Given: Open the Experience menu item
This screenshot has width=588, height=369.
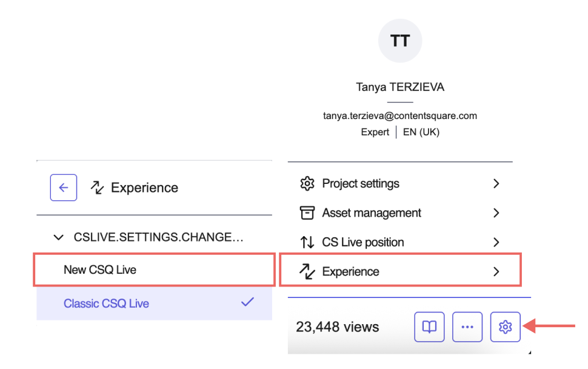Looking at the screenshot, I should point(400,270).
